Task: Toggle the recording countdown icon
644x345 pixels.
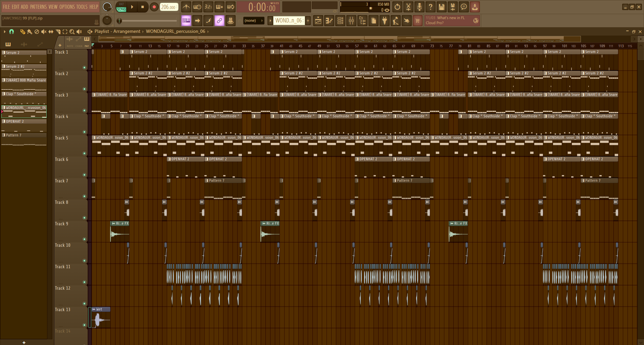Action: [208, 7]
